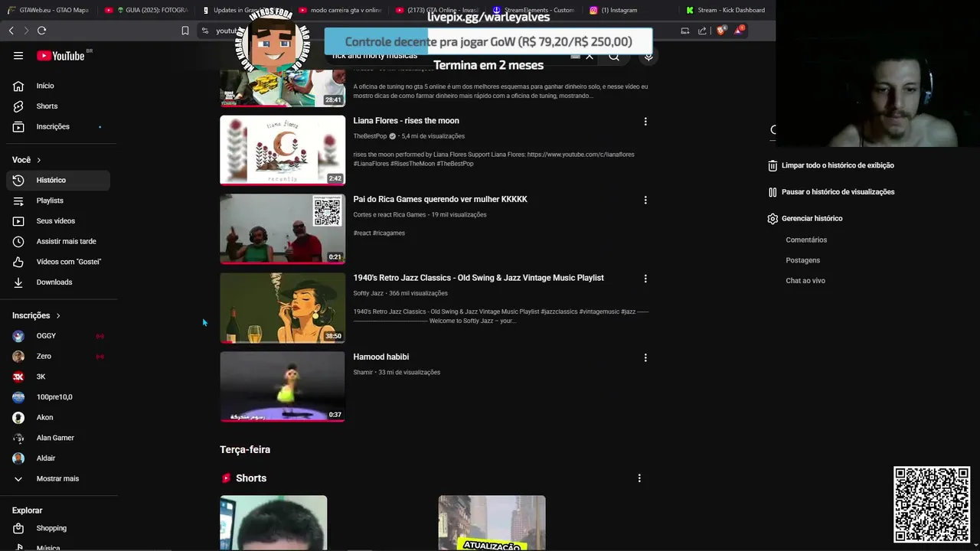Screen dimensions: 980x551
Task: Open Inscrições in the sidebar
Action: [x=58, y=126]
